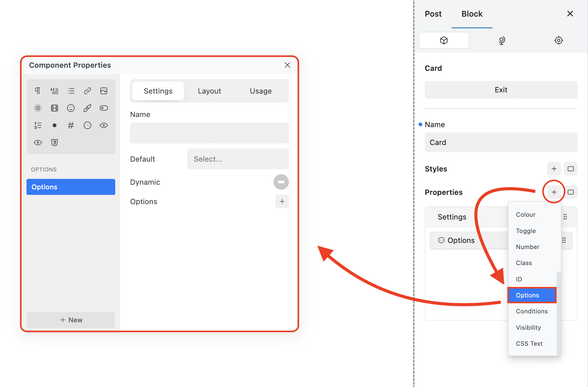The image size is (588, 387).
Task: Toggle the Dynamic switch
Action: [281, 182]
